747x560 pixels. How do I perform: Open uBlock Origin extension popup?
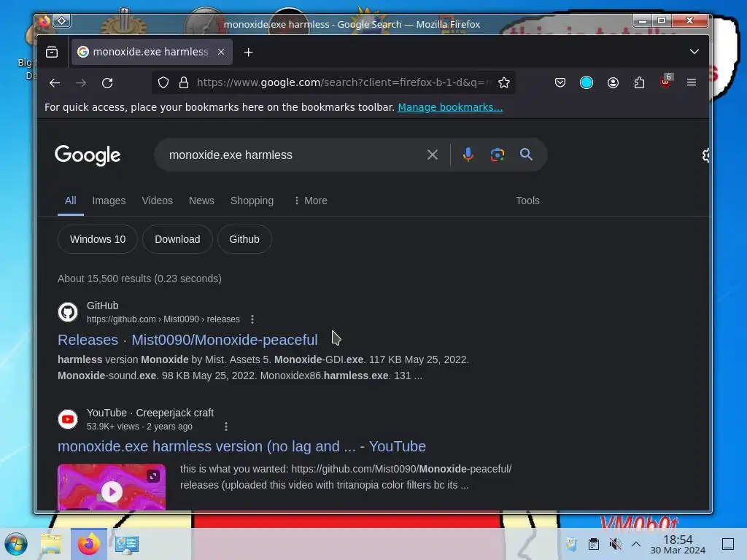[x=665, y=82]
